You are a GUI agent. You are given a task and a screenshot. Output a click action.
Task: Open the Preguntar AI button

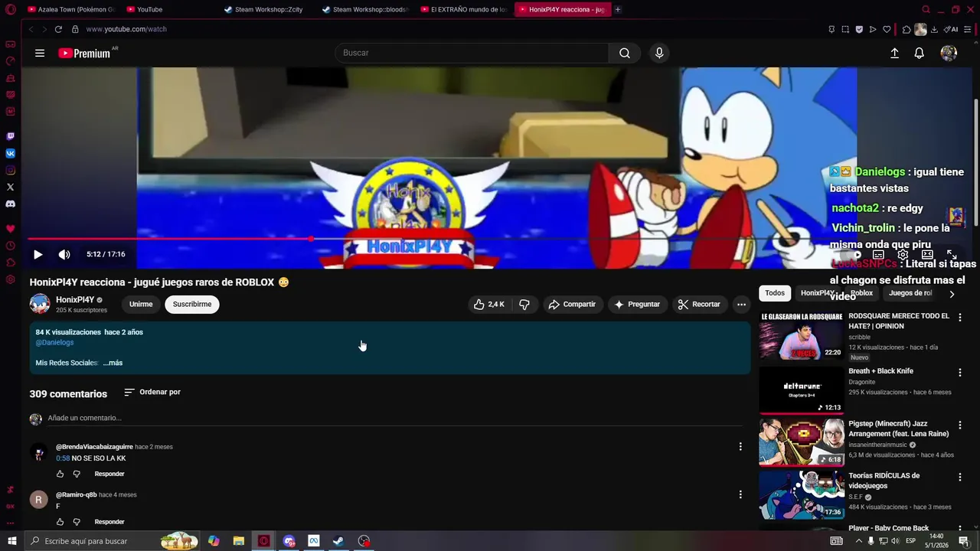[637, 304]
